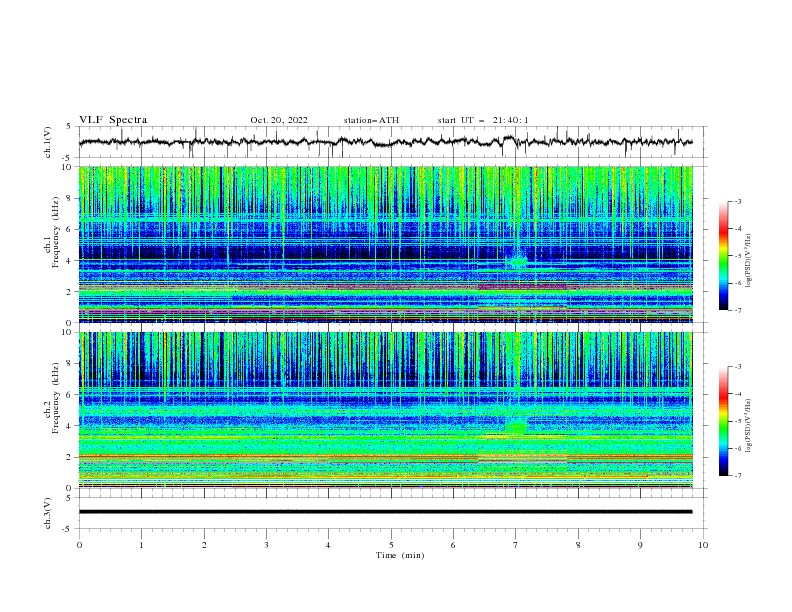The width and height of the screenshot is (792, 612).
Task: Click the ch.2 "Frequency (kHz)" axis label
Action: [x=56, y=398]
